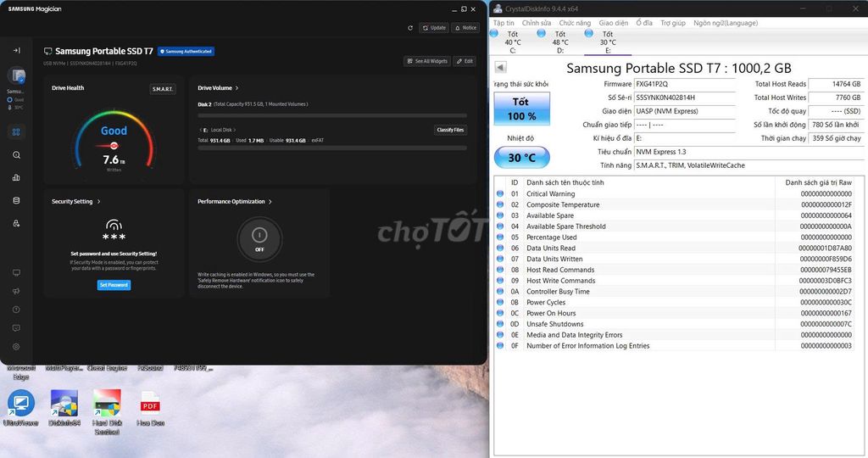
Task: Click the serial number field S5SYNK0N402814H
Action: [x=685, y=98]
